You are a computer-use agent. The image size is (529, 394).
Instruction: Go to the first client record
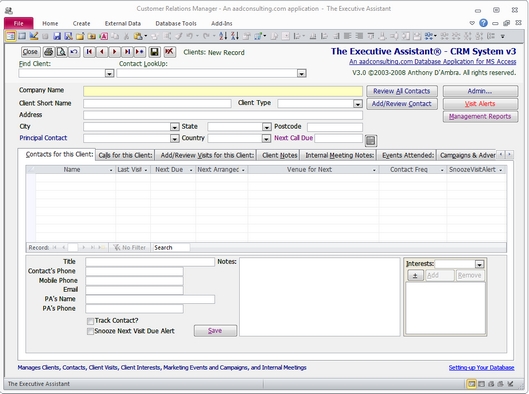(x=89, y=52)
